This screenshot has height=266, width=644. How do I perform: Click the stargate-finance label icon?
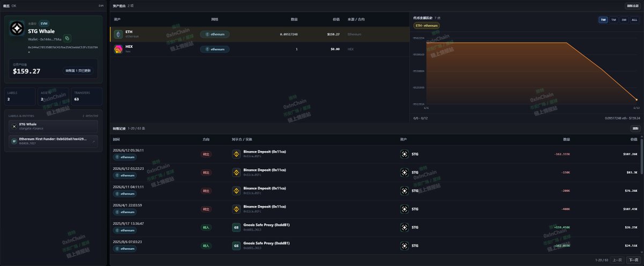point(14,126)
